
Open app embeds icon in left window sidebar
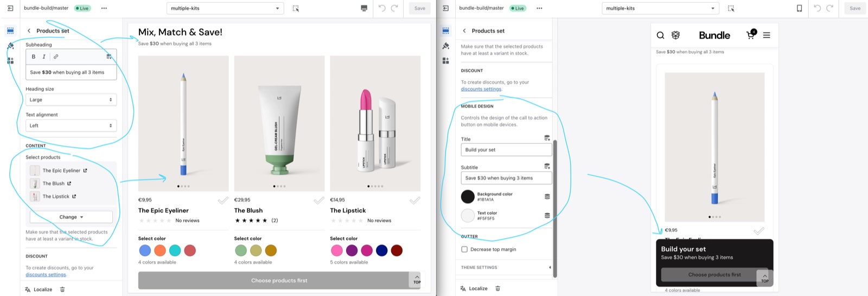tap(10, 61)
